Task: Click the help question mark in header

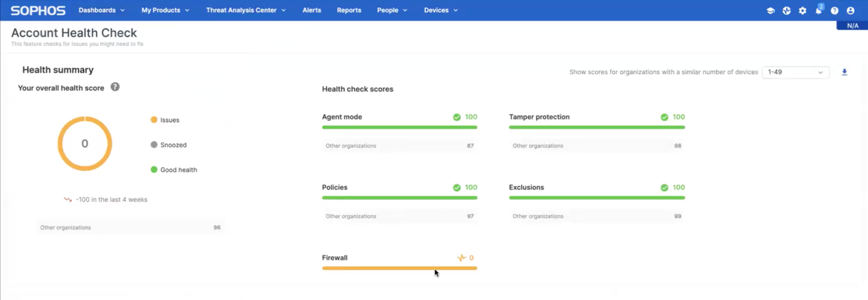Action: pos(835,10)
